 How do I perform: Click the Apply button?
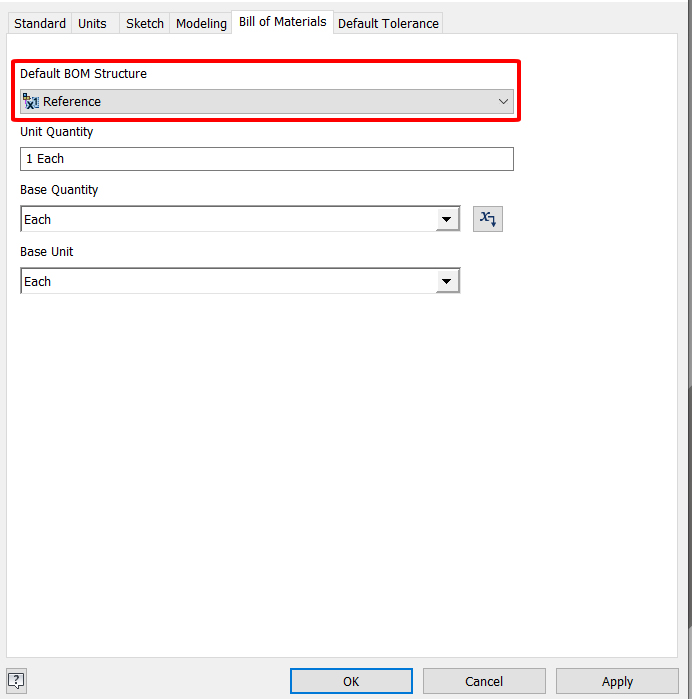[617, 681]
